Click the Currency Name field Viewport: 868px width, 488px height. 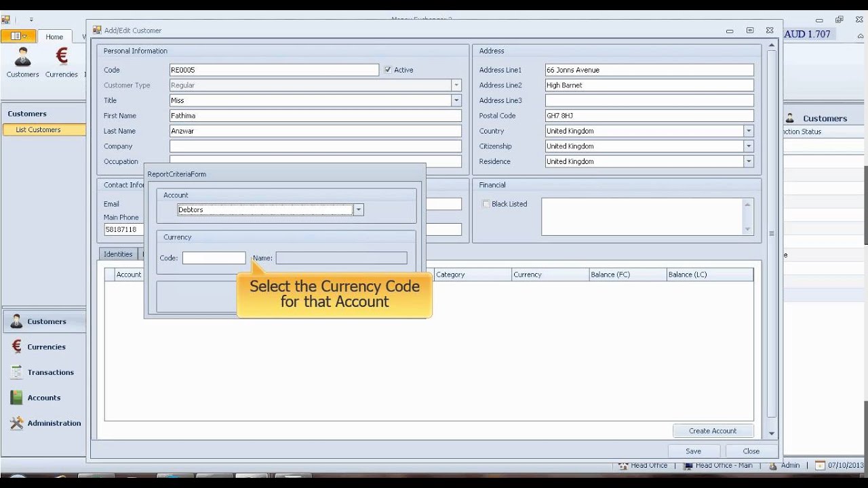(x=341, y=258)
